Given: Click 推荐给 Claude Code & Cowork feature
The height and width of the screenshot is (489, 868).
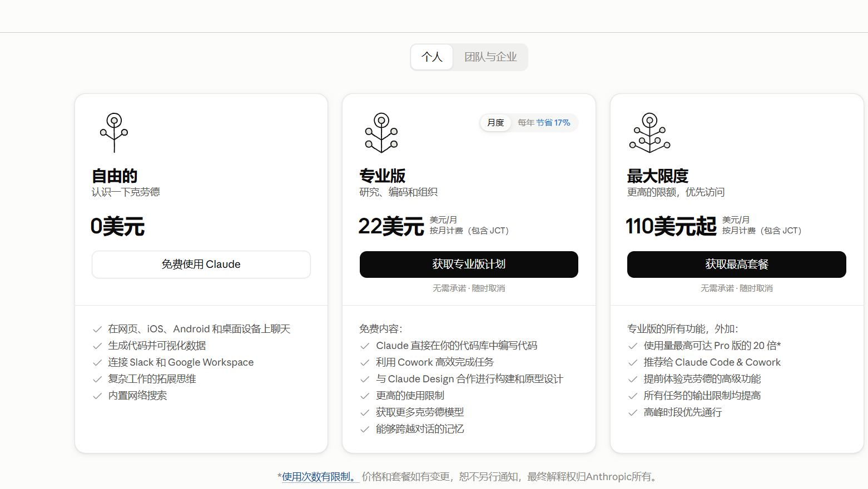Looking at the screenshot, I should point(712,362).
